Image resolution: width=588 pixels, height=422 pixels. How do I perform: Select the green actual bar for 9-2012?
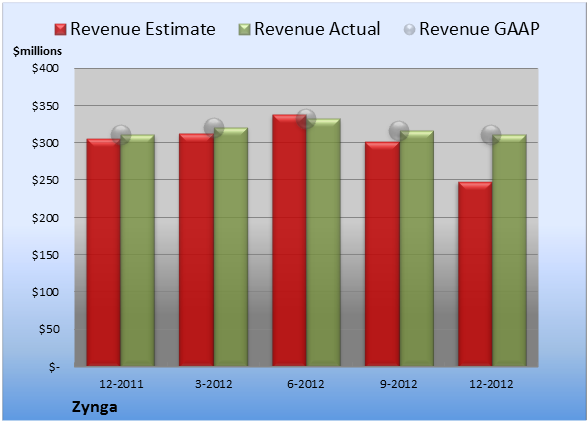point(416,248)
